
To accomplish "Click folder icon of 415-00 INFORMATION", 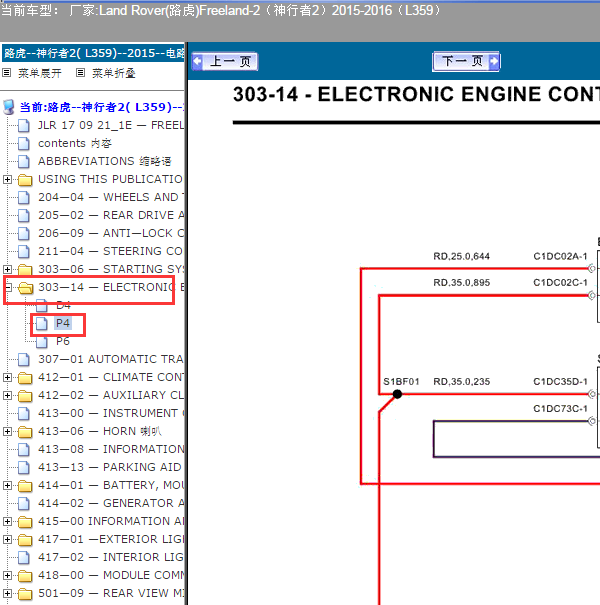I will (x=25, y=522).
